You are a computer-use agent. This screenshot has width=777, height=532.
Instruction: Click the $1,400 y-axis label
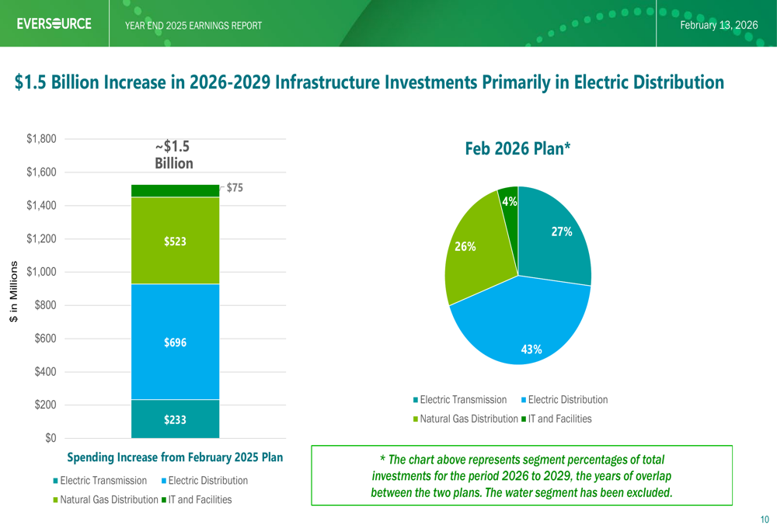(x=42, y=205)
